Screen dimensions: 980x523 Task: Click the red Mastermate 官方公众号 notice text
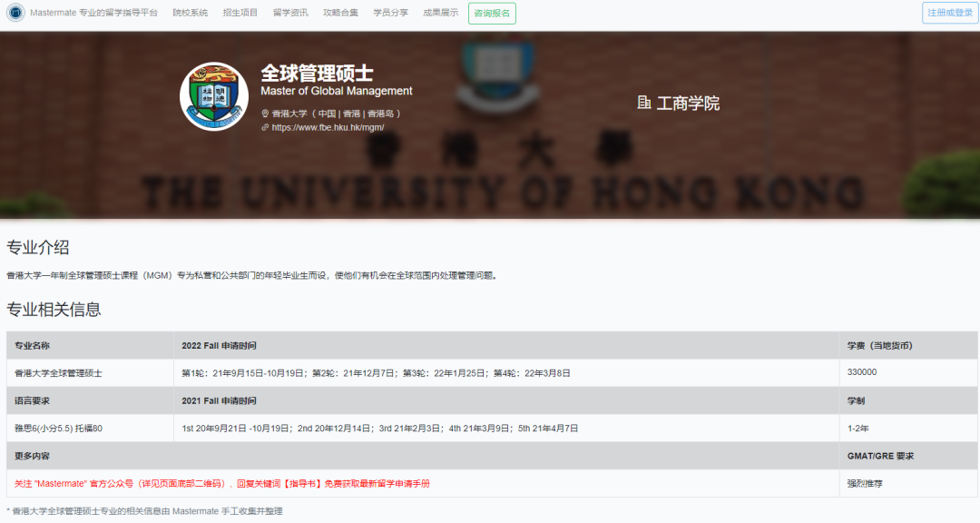pyautogui.click(x=222, y=484)
